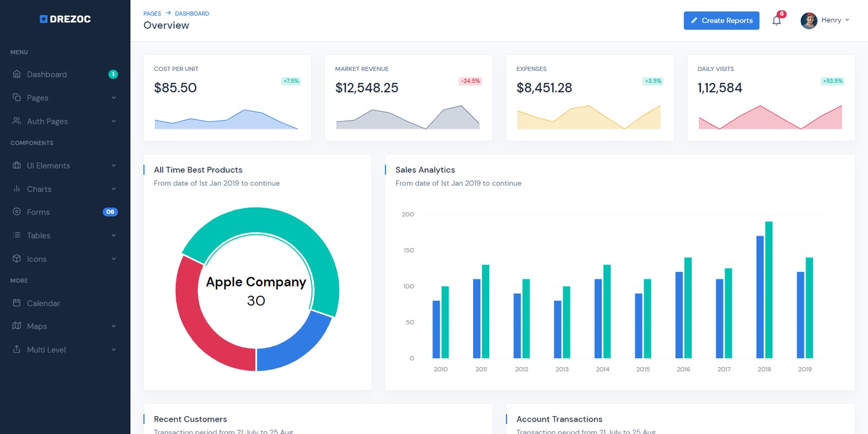Open the Dashboard home icon

(17, 74)
